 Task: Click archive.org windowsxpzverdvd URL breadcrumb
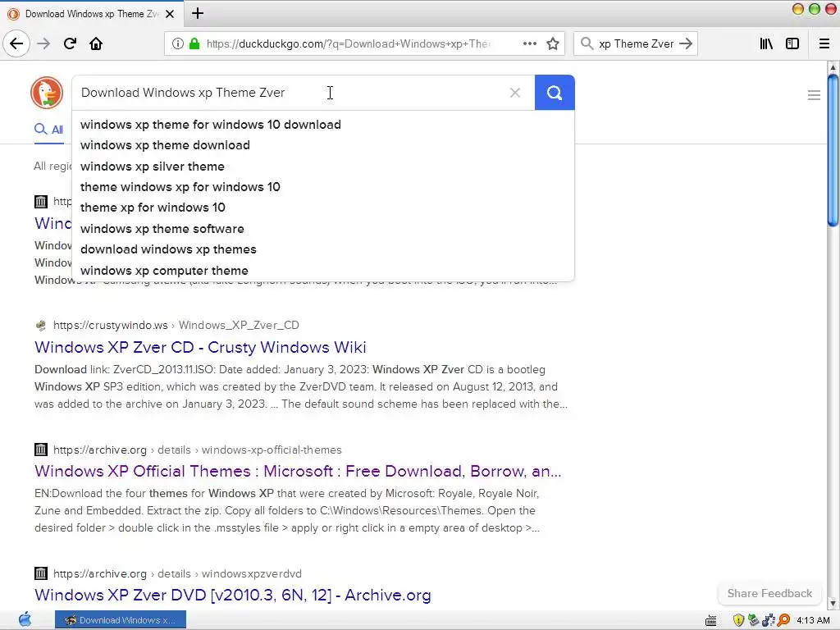177,573
